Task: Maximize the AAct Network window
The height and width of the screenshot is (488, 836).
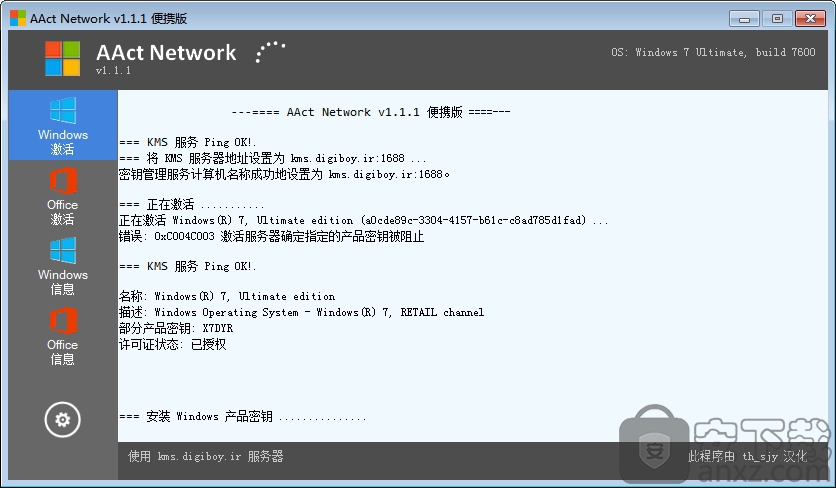Action: pyautogui.click(x=777, y=19)
